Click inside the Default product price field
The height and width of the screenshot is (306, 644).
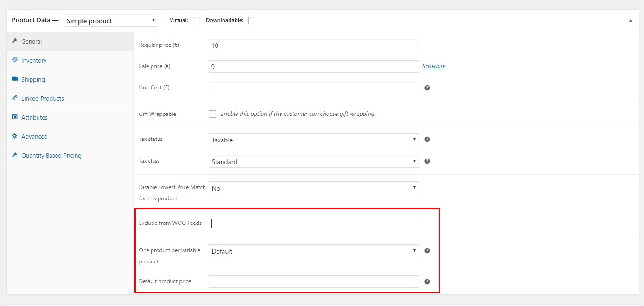(x=313, y=281)
